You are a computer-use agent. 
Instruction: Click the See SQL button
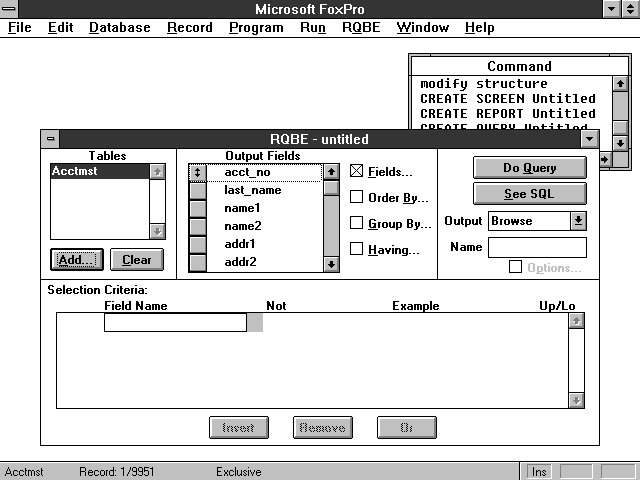[529, 194]
